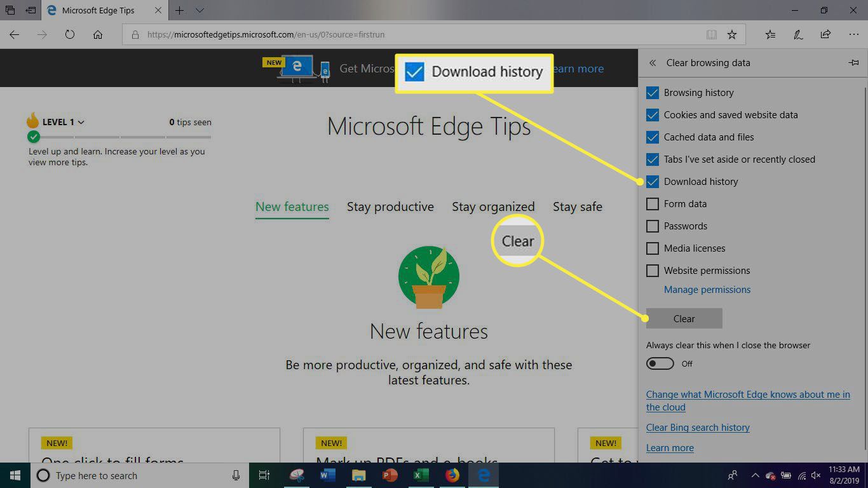Go back to the previous page
The height and width of the screenshot is (488, 868).
tap(15, 35)
